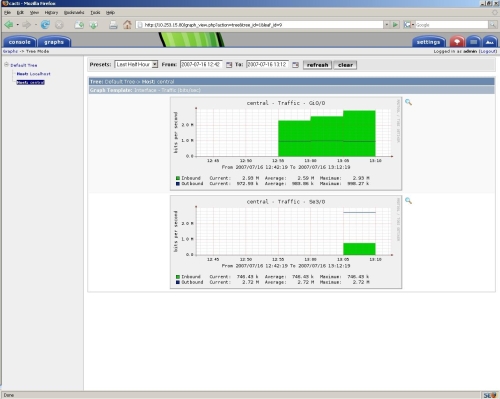Click the refresh button
Image resolution: width=500 pixels, height=399 pixels.
317,65
